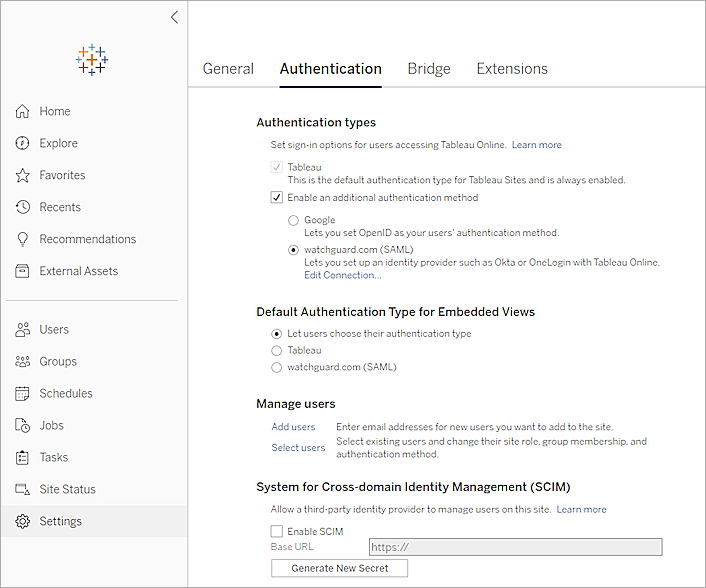Click the Base URL input field
Screen dimensions: 706x588
(515, 547)
